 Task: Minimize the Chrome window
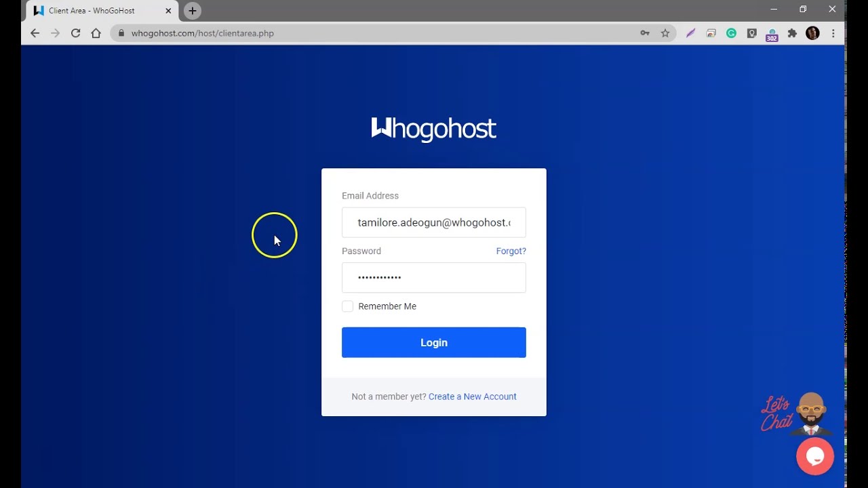point(774,9)
